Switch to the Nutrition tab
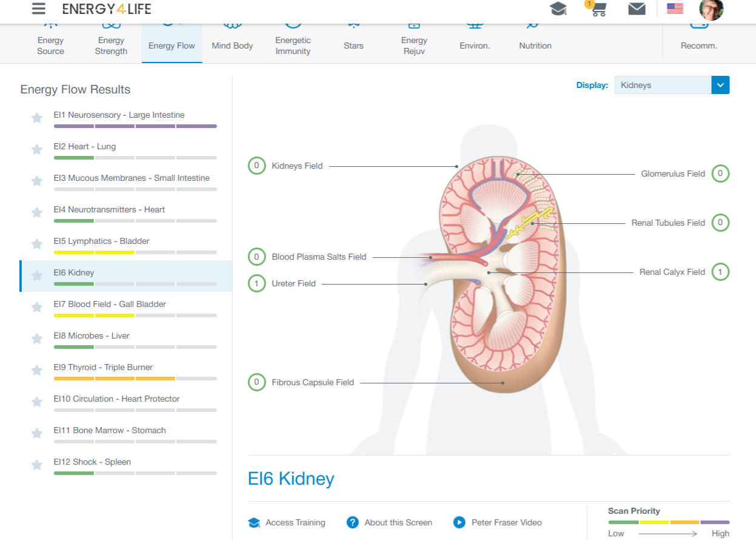 point(535,36)
